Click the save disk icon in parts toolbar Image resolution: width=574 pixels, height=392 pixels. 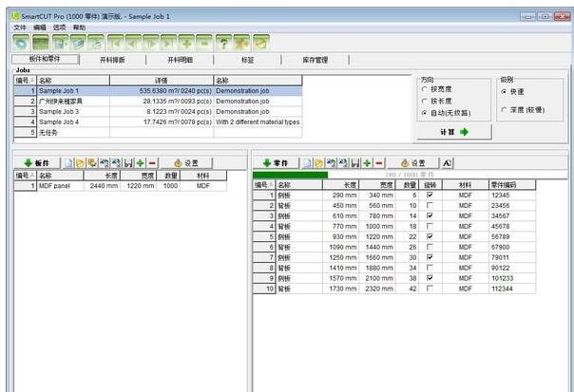355,163
